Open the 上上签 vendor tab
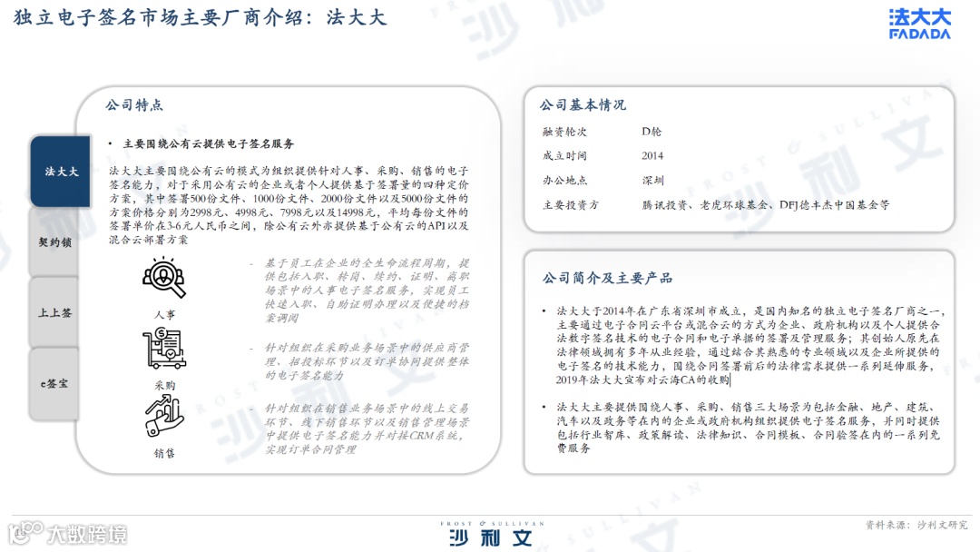The image size is (980, 552). click(x=54, y=312)
